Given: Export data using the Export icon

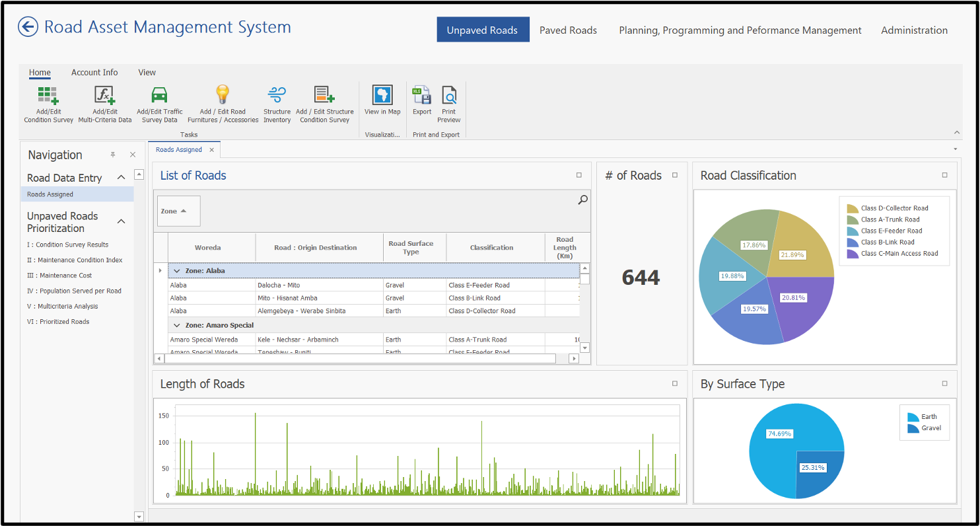Looking at the screenshot, I should [x=422, y=96].
